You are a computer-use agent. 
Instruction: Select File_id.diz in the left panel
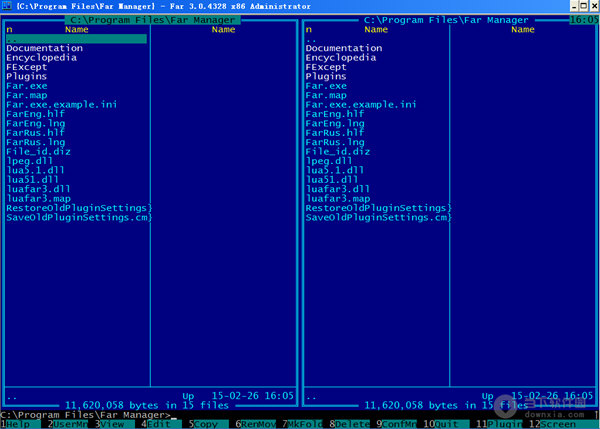[x=38, y=152]
